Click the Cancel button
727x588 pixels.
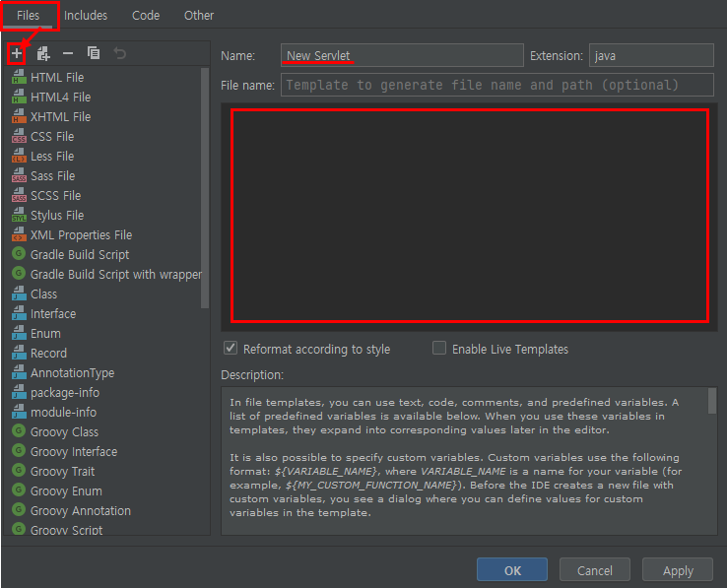(595, 570)
